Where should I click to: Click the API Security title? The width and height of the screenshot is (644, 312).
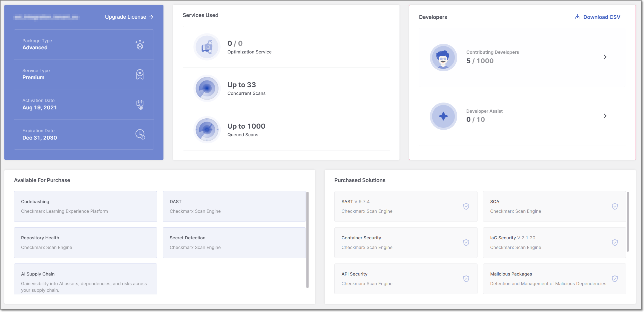pos(354,274)
